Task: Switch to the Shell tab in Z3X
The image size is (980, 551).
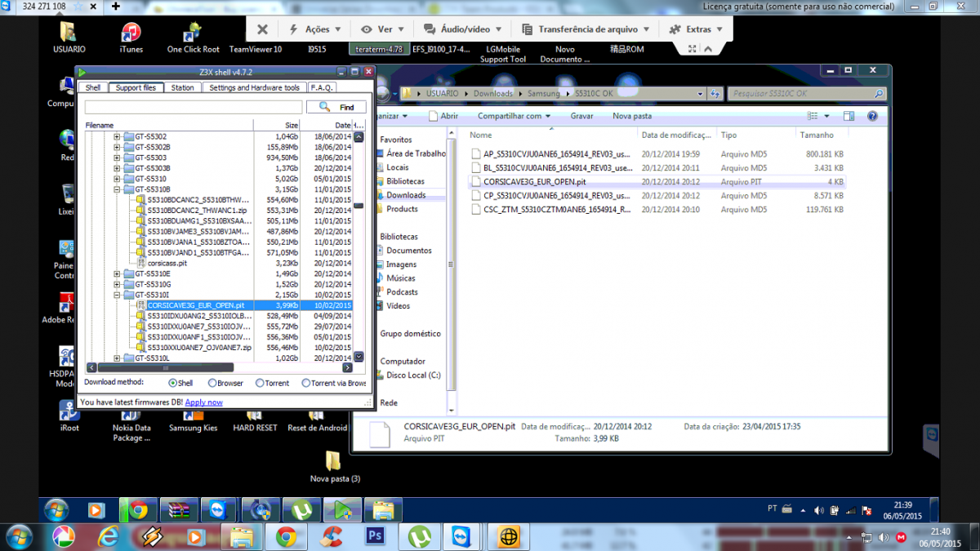Action: 93,87
